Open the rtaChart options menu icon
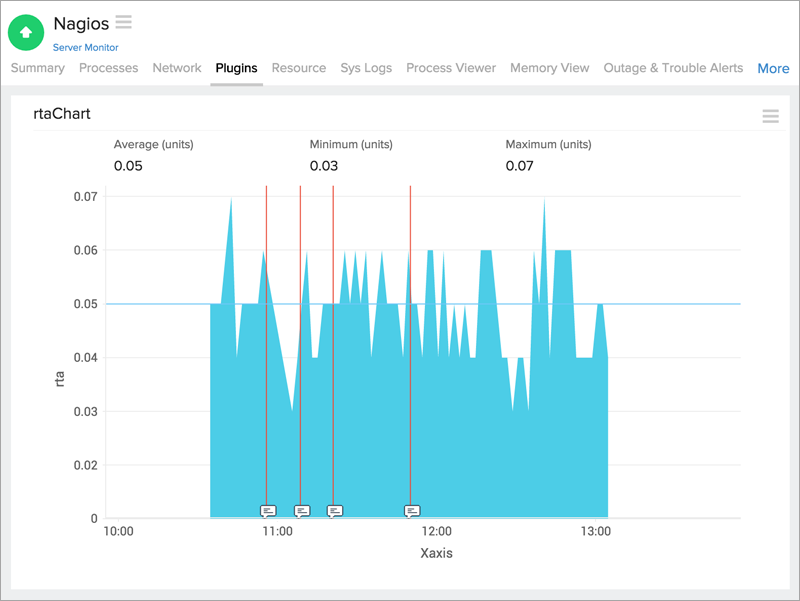The image size is (800, 601). tap(770, 116)
